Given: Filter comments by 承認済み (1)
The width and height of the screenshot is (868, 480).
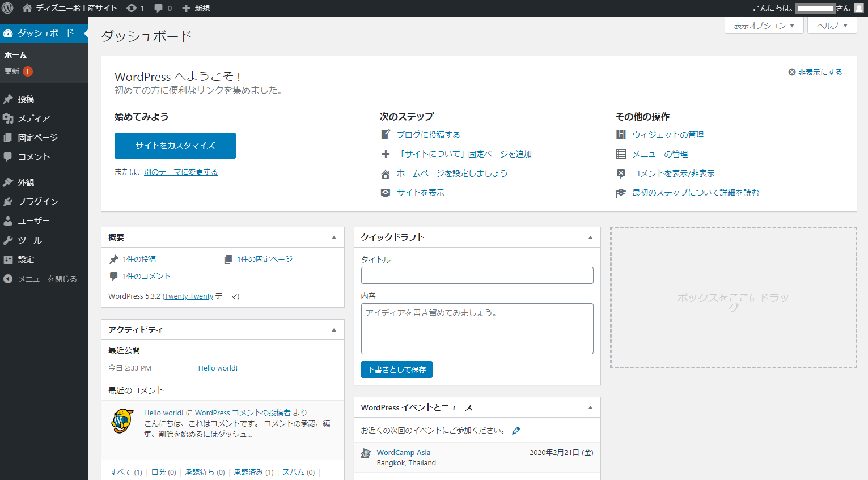Looking at the screenshot, I should [253, 473].
